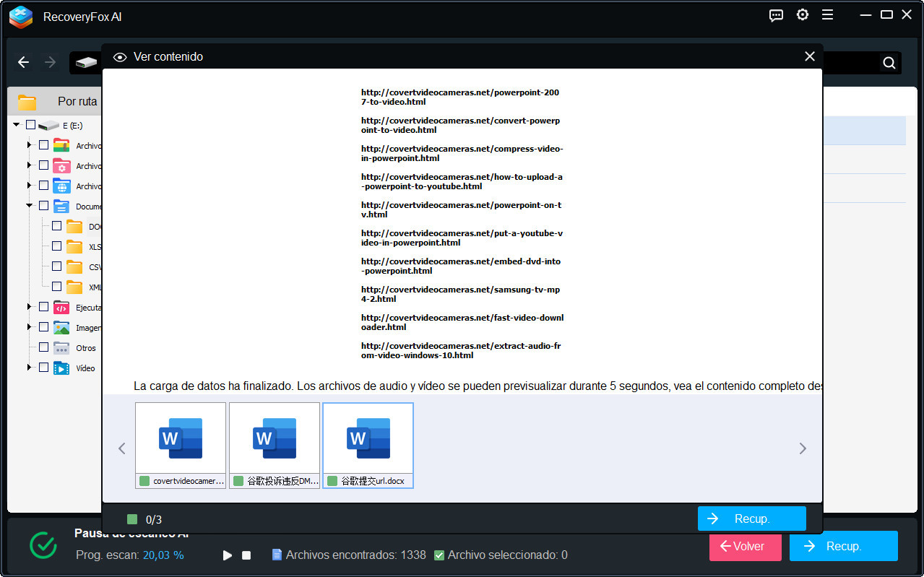Check the E (E:) drive checkbox
The height and width of the screenshot is (577, 924).
point(30,125)
